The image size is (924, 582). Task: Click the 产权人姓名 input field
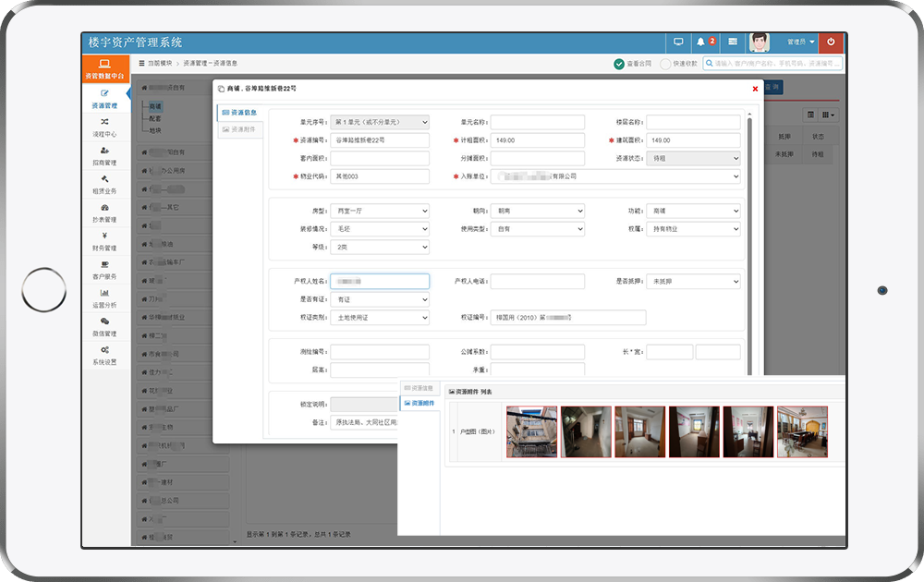click(x=380, y=282)
